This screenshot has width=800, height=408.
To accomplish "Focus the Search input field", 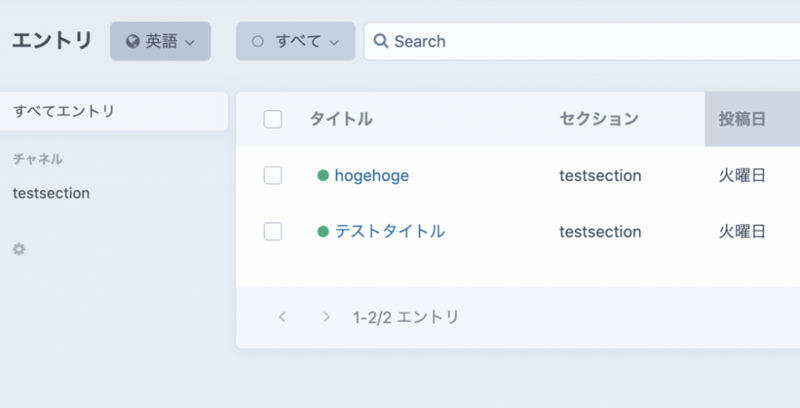I will click(590, 42).
